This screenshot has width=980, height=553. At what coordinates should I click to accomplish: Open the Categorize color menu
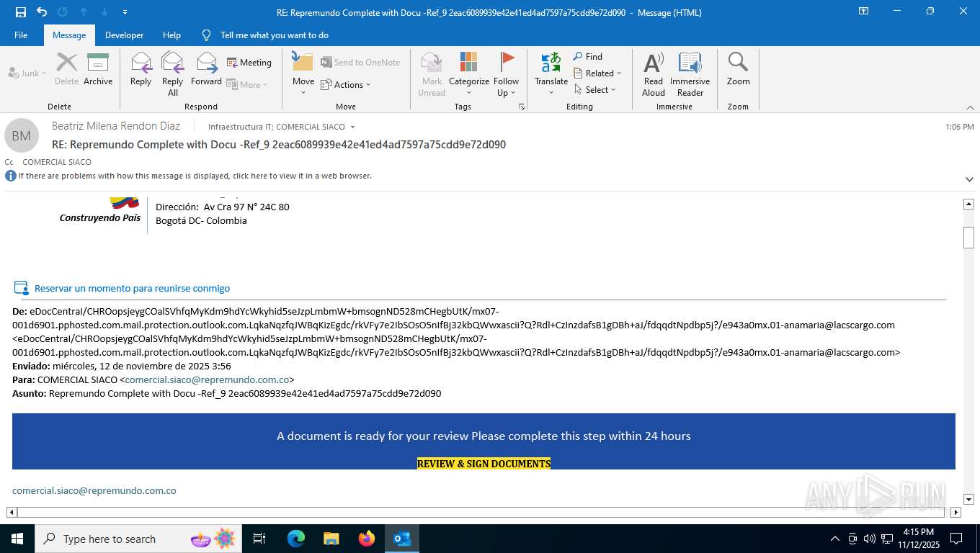pyautogui.click(x=469, y=73)
